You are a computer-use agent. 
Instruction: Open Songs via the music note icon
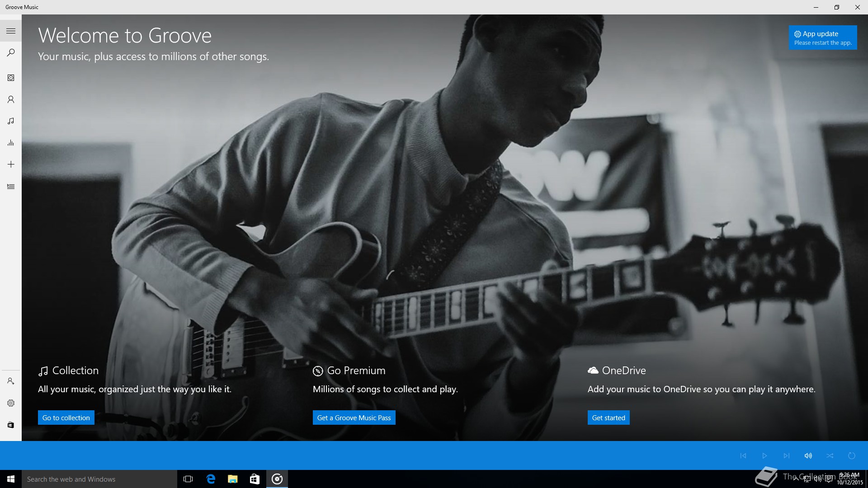pyautogui.click(x=11, y=121)
